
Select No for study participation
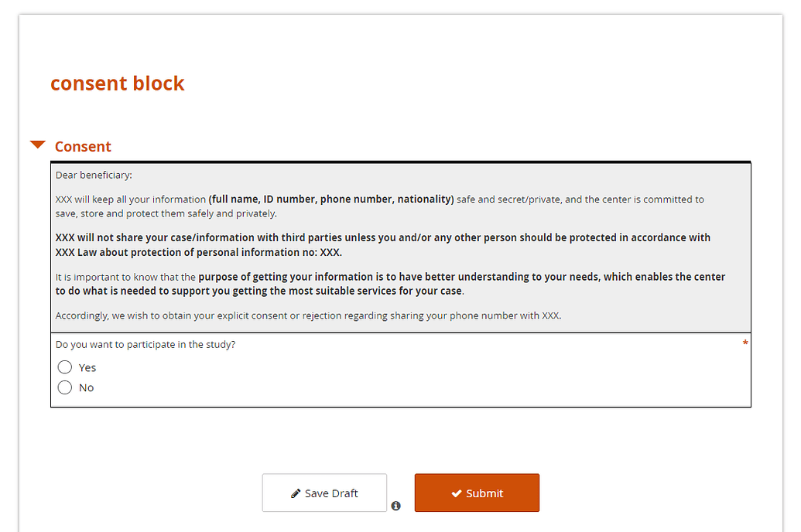(x=65, y=387)
